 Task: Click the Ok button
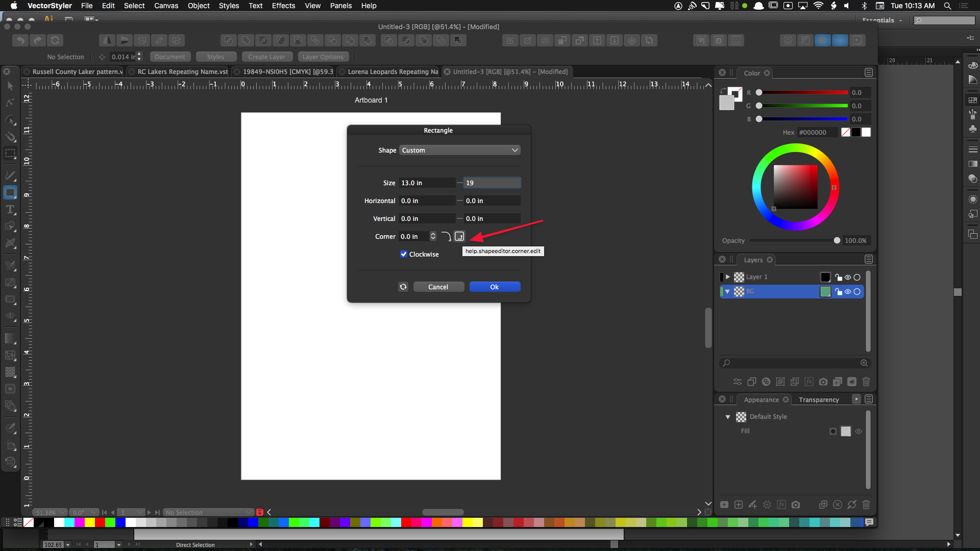click(495, 287)
